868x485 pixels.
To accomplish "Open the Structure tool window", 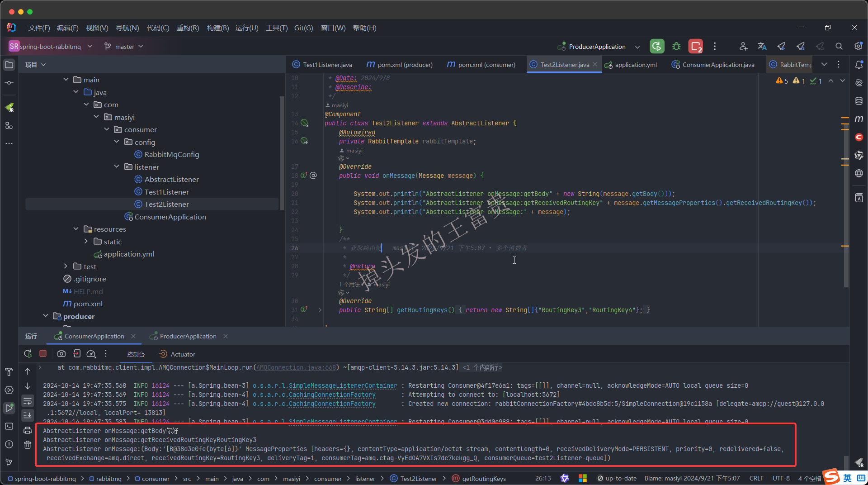I will [x=9, y=125].
